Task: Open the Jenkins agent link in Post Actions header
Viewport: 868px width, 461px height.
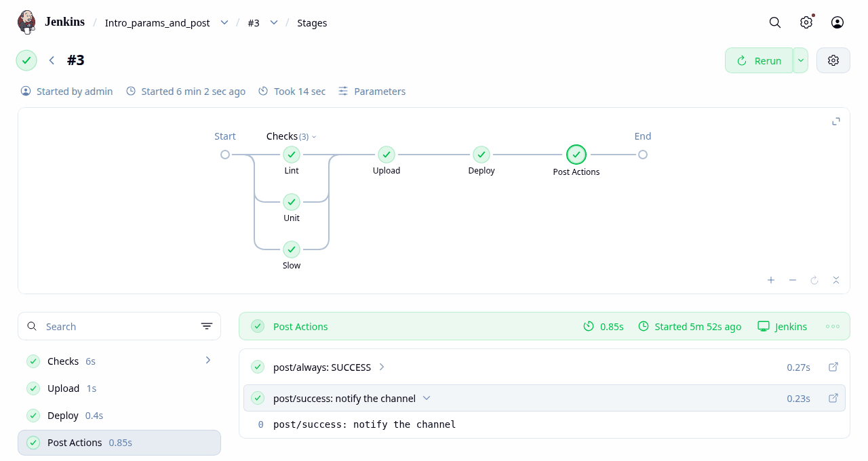Action: click(783, 326)
